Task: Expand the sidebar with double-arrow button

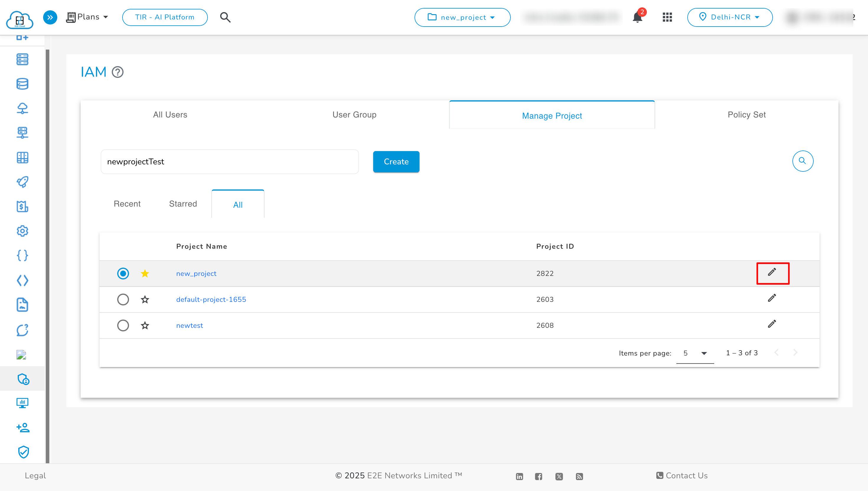Action: coord(50,17)
